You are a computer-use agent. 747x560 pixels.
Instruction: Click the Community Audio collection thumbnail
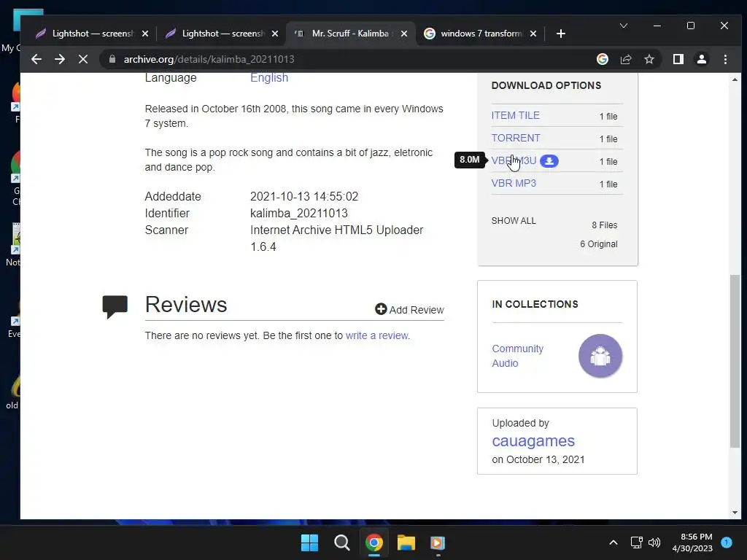click(600, 356)
